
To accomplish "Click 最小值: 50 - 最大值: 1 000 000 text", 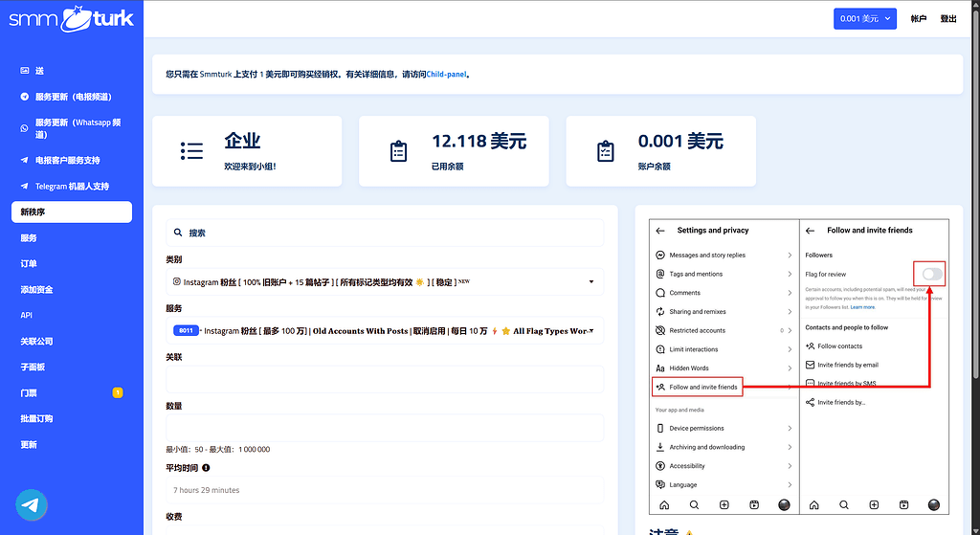I will tap(218, 450).
